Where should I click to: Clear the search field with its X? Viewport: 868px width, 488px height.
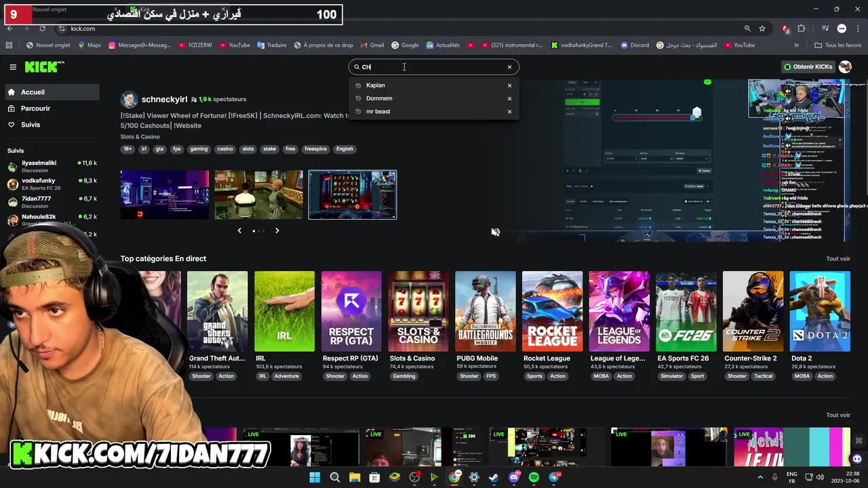509,67
